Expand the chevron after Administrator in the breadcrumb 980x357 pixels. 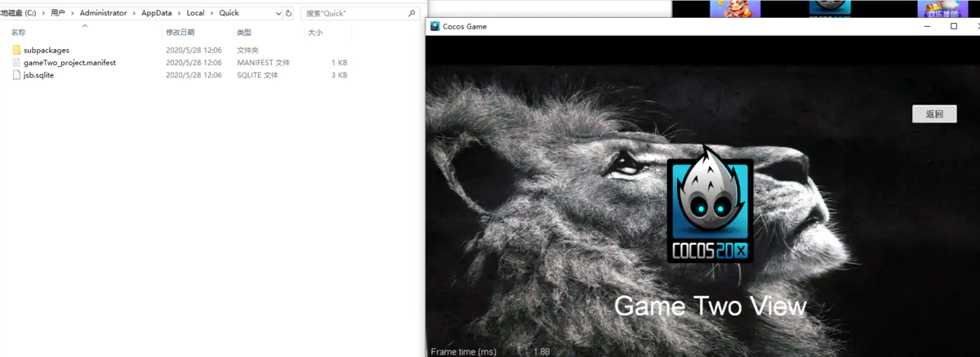coord(132,13)
